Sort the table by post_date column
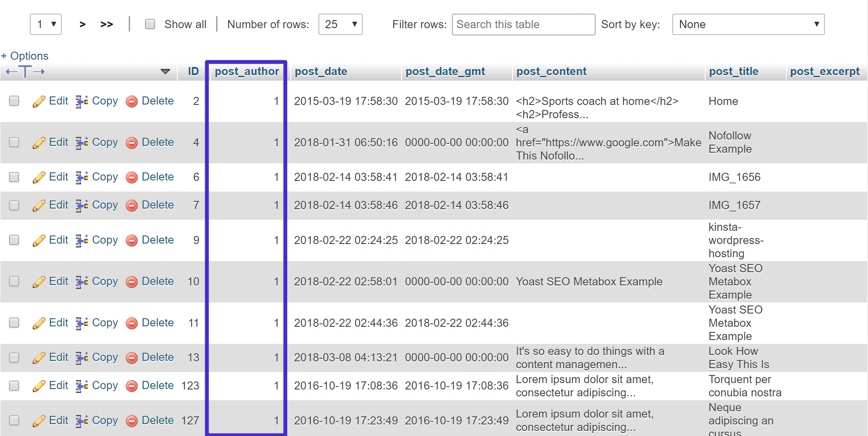Viewport: 868px width, 436px height. [x=321, y=71]
